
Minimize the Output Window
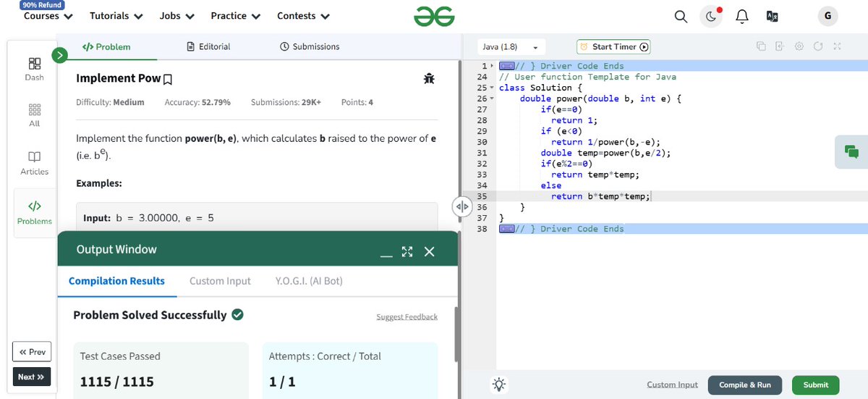[386, 254]
